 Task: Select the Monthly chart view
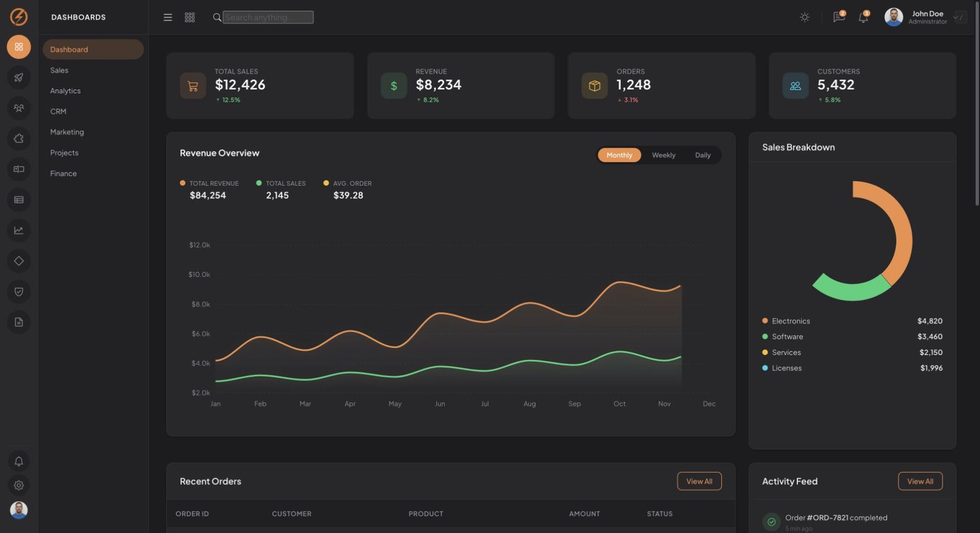(619, 155)
